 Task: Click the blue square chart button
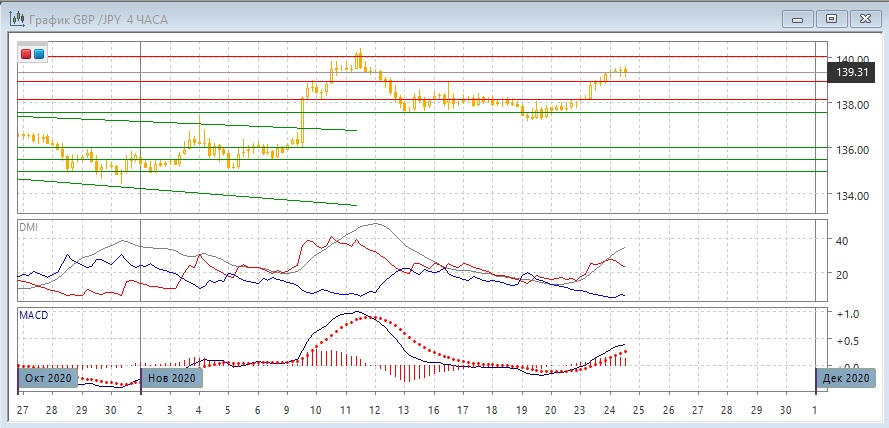38,54
